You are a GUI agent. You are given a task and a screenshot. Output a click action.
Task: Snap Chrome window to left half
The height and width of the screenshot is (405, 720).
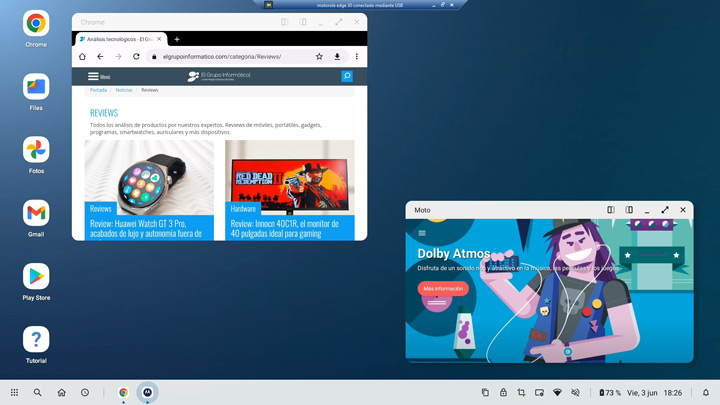285,22
